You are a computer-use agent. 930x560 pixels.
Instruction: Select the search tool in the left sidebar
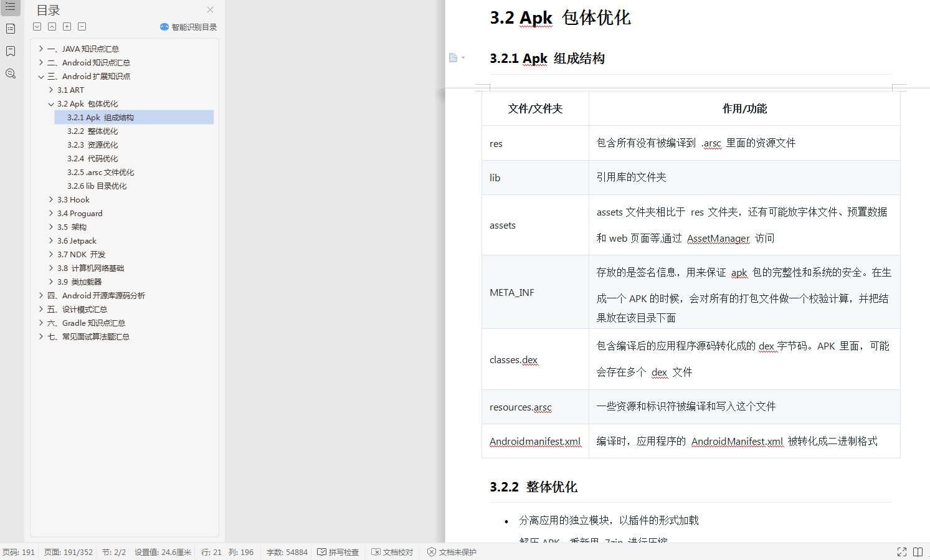(10, 74)
